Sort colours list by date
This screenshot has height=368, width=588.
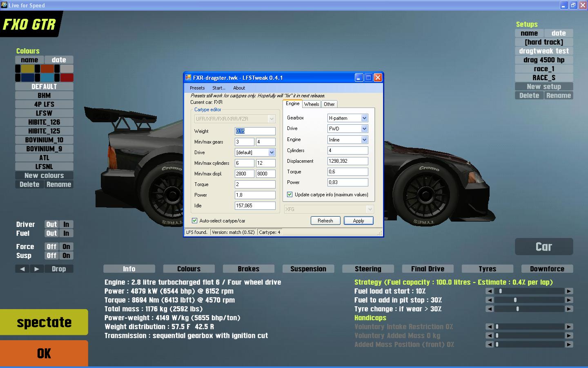point(59,60)
